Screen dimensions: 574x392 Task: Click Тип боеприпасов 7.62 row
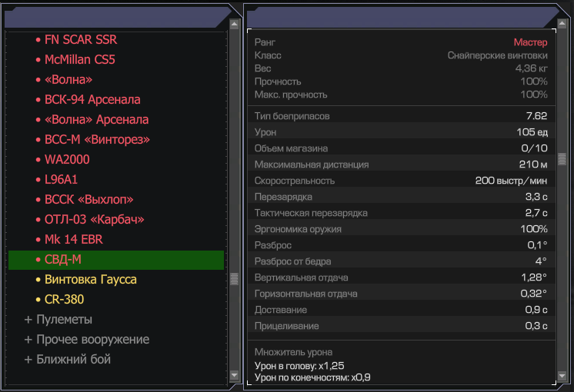[x=401, y=116]
